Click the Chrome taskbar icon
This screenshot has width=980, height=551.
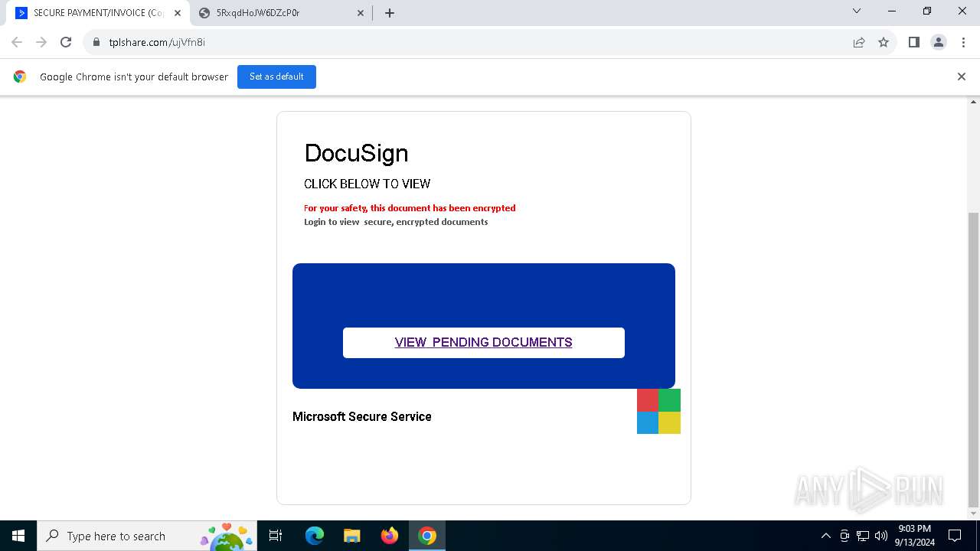427,536
